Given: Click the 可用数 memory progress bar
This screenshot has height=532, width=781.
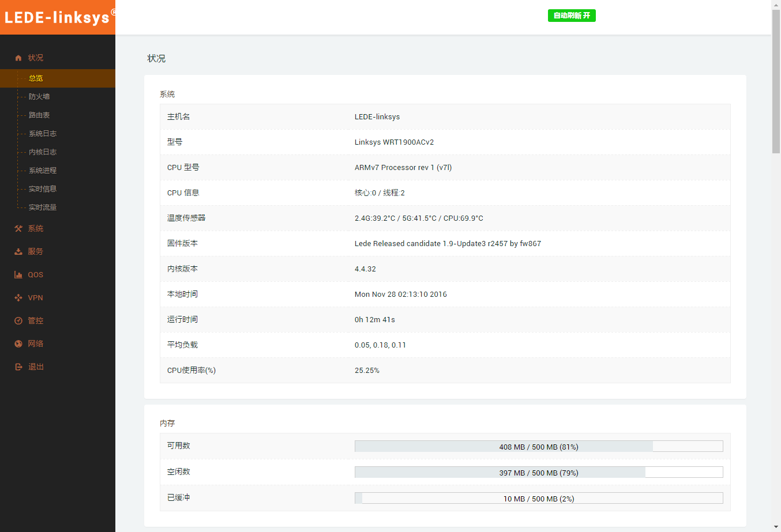Looking at the screenshot, I should (538, 446).
